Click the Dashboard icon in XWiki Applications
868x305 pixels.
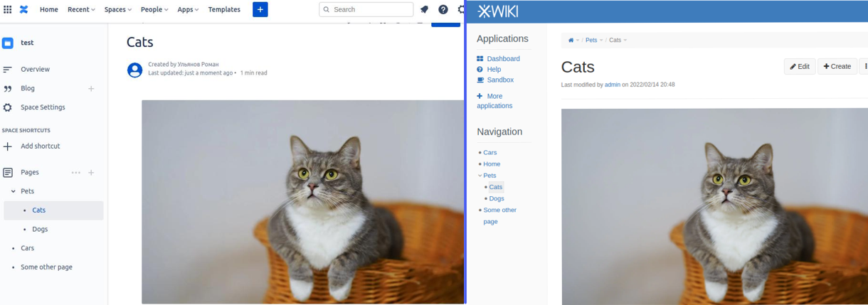[480, 58]
